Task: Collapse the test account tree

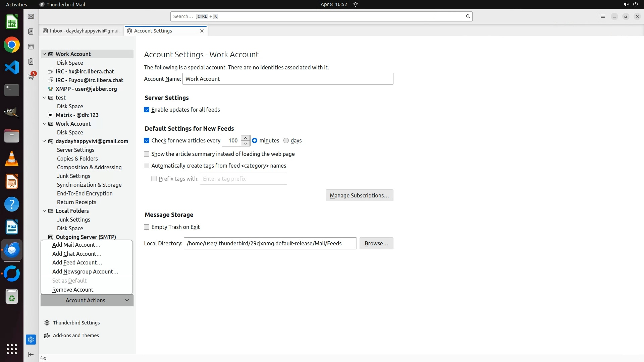Action: click(44, 98)
